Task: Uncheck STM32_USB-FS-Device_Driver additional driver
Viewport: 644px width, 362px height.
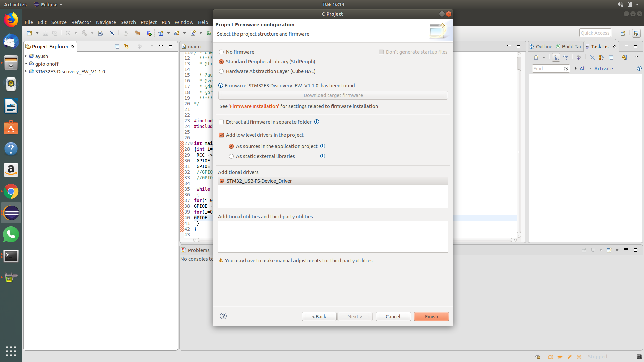Action: point(222,181)
